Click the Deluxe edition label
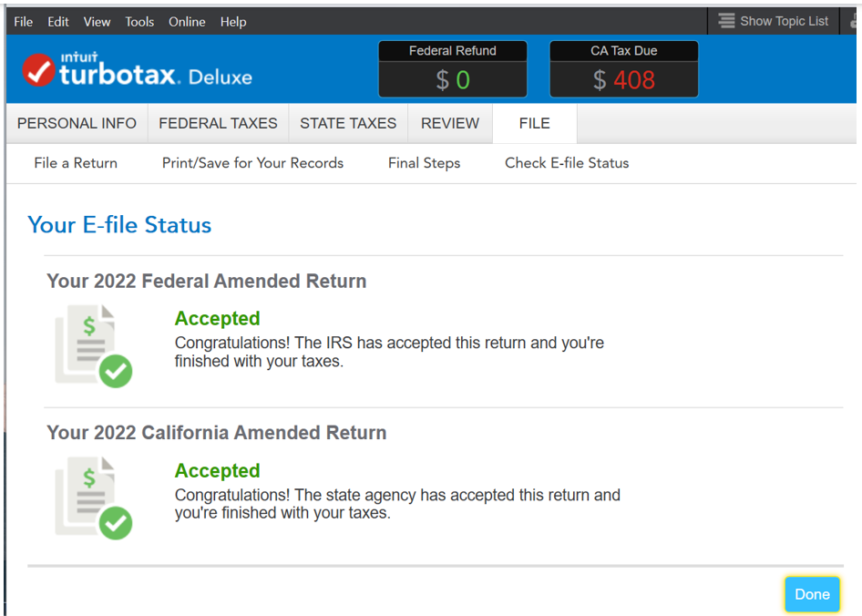This screenshot has height=616, width=862. (220, 77)
